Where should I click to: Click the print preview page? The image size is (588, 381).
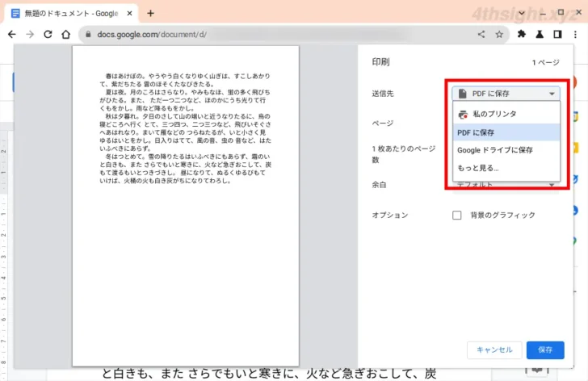(x=186, y=206)
